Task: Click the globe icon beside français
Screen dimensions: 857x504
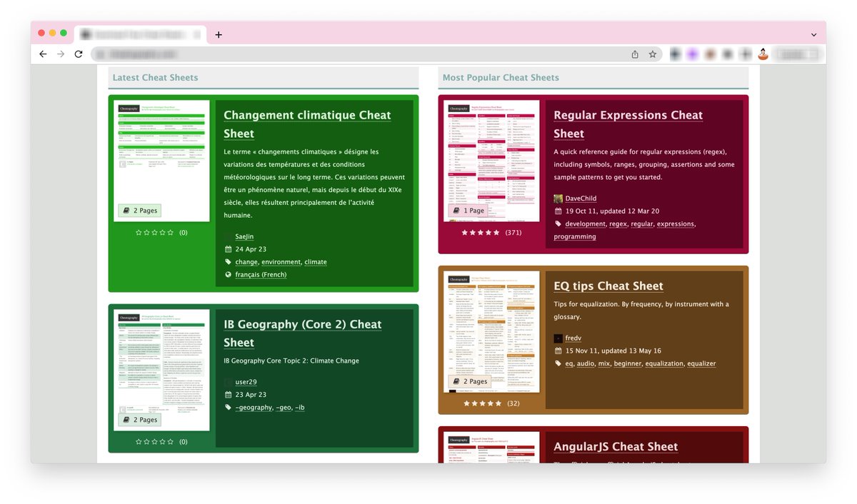Action: (x=229, y=275)
